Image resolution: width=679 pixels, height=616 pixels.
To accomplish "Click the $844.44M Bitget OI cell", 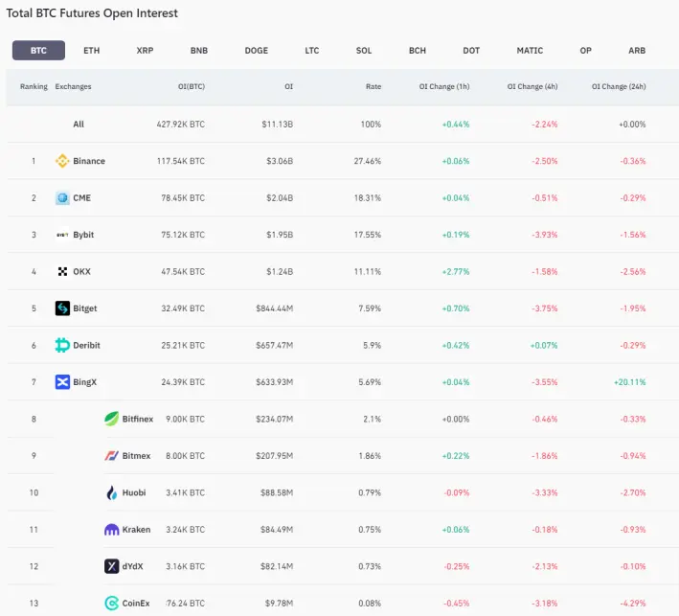I will point(275,308).
